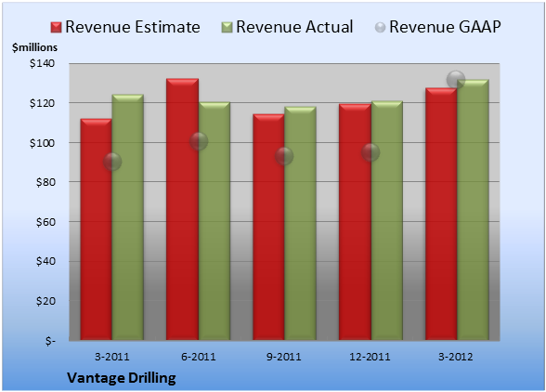Viewport: 546px width, 392px height.
Task: Select the "Revenue GAAP" legend label
Action: [x=445, y=27]
